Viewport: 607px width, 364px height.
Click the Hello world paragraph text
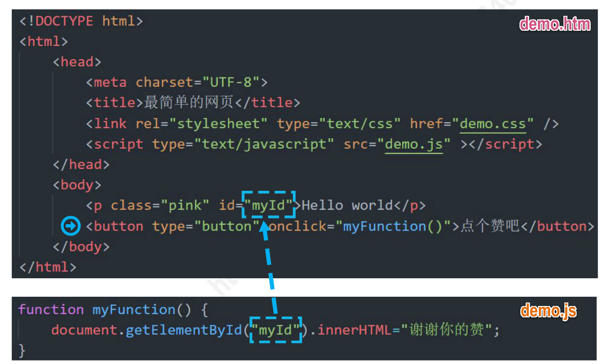pyautogui.click(x=347, y=205)
